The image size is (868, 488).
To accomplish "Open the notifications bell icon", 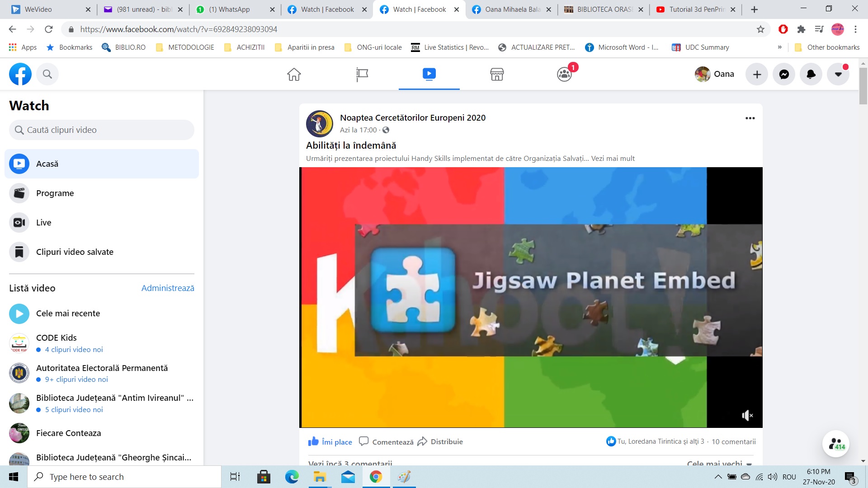I will (811, 74).
